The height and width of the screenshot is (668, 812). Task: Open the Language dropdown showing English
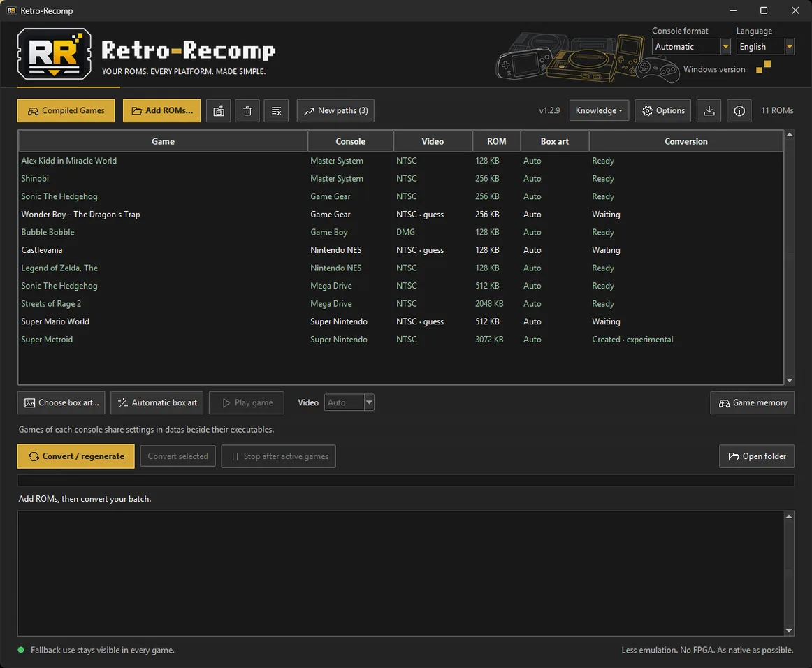[x=765, y=47]
